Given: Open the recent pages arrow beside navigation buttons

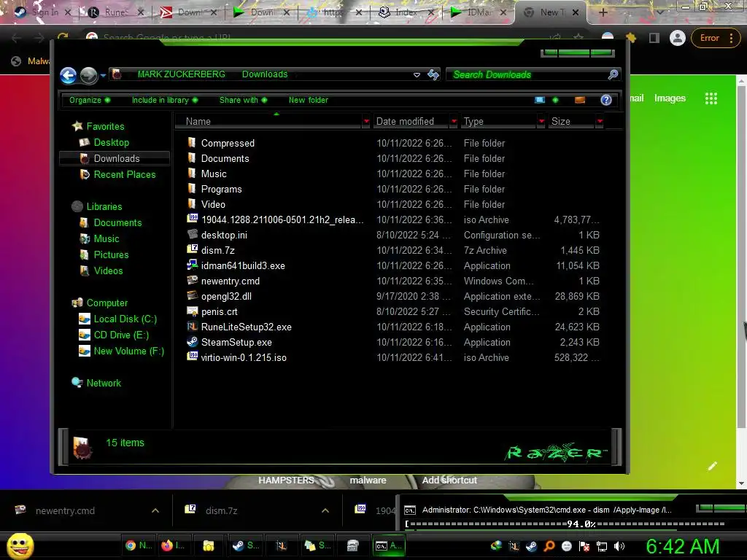Looking at the screenshot, I should point(103,75).
